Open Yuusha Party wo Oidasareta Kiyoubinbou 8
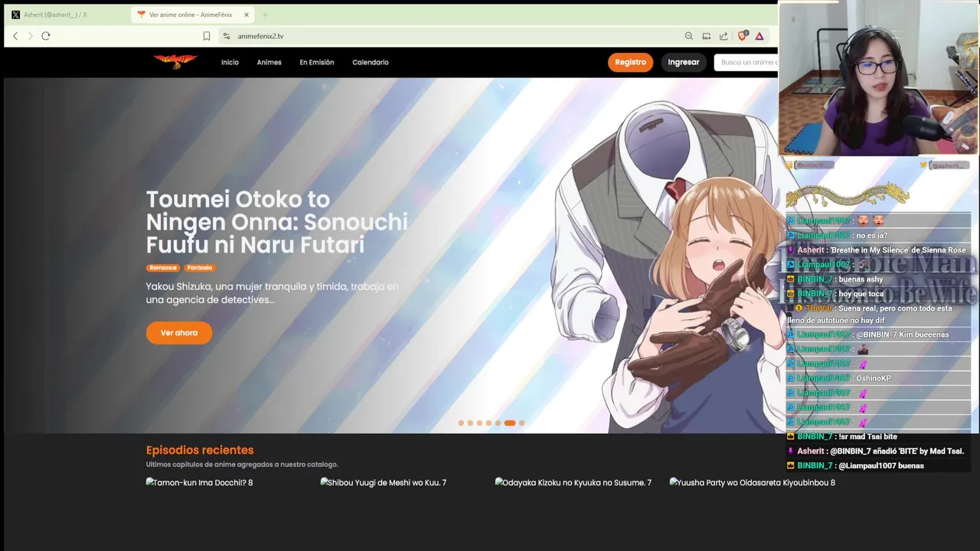 click(752, 483)
